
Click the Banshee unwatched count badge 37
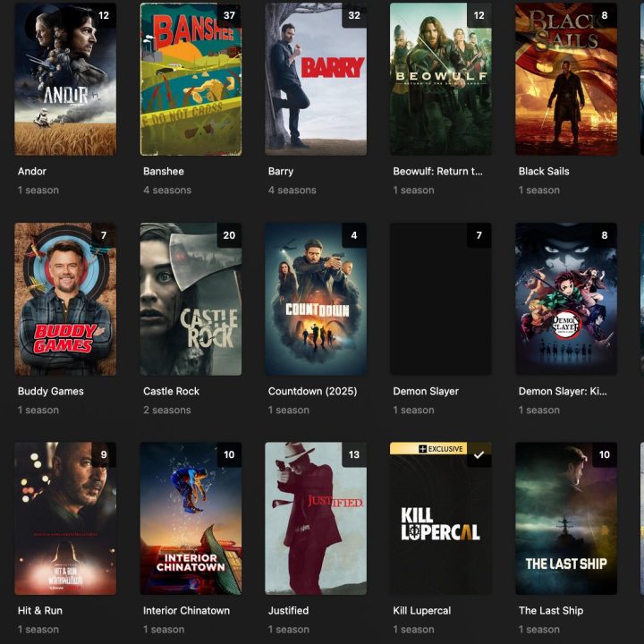pos(229,15)
